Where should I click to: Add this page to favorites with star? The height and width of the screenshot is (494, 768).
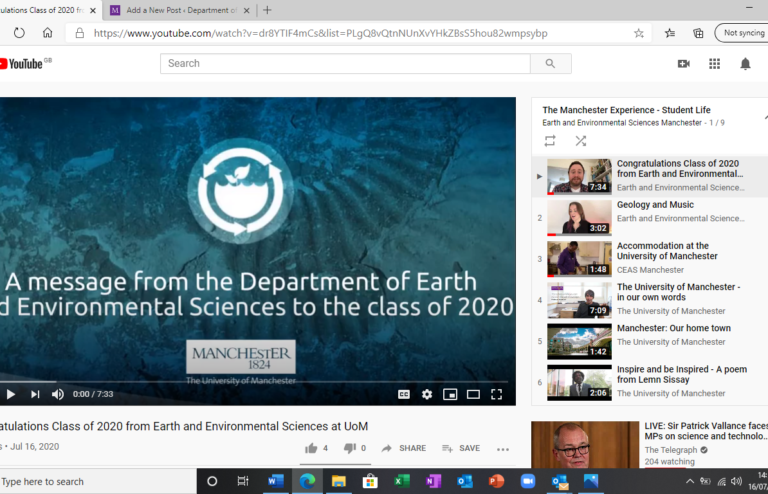click(x=639, y=33)
